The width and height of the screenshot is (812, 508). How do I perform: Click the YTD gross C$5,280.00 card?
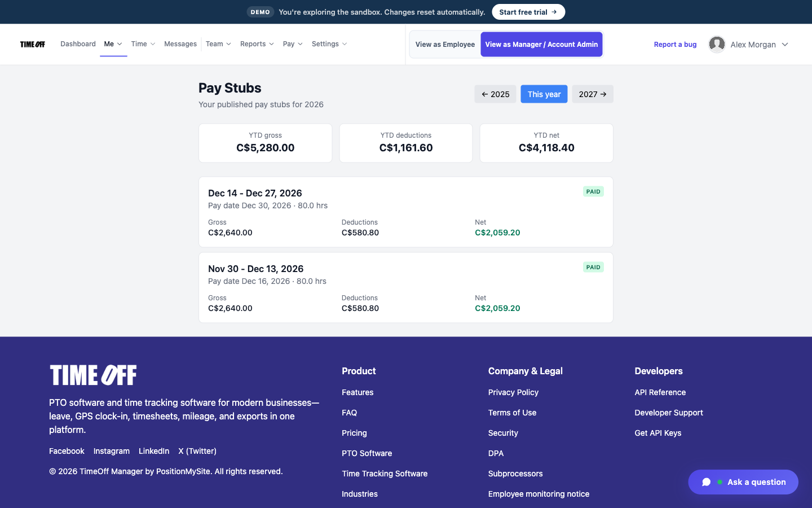pos(266,143)
